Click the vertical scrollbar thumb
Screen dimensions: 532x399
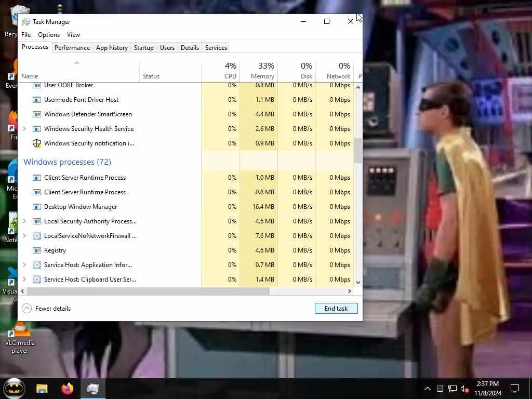tap(358, 150)
